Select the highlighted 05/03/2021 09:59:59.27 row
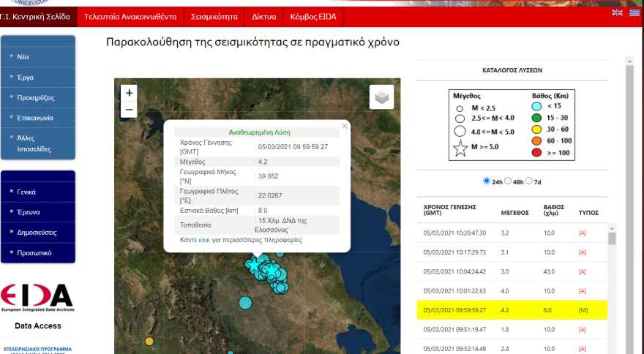Screen dimensions: 644x354 point(512,310)
